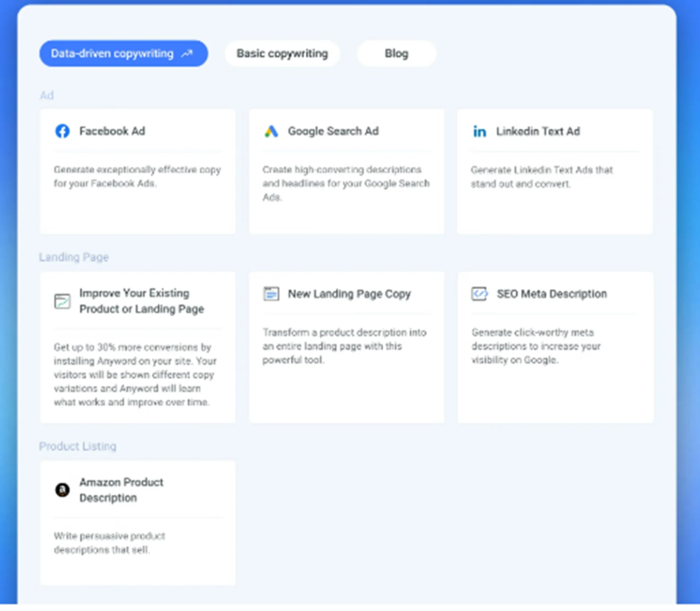The image size is (700, 611).
Task: Pick the SEO Meta Description title
Action: (552, 294)
